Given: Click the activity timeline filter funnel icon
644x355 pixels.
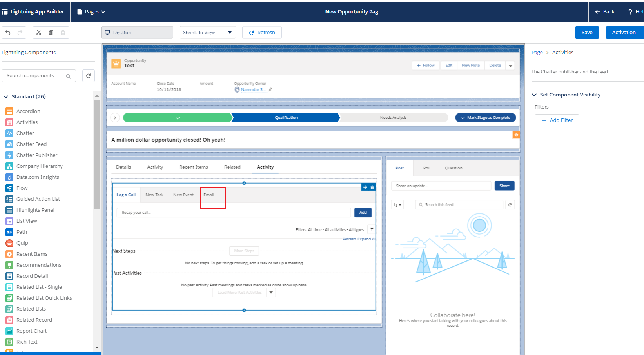Looking at the screenshot, I should pyautogui.click(x=372, y=229).
